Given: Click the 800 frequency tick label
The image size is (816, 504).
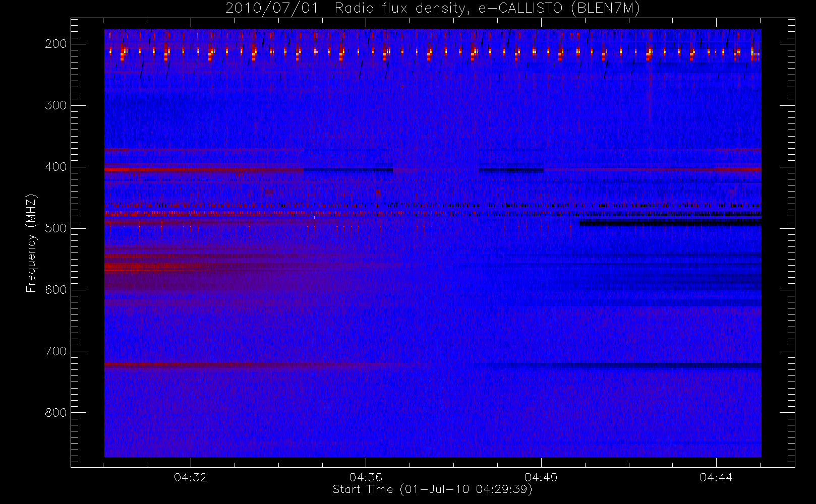Looking at the screenshot, I should 56,413.
